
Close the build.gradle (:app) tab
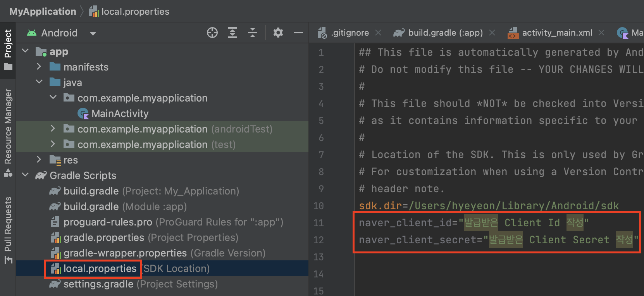[x=492, y=33]
